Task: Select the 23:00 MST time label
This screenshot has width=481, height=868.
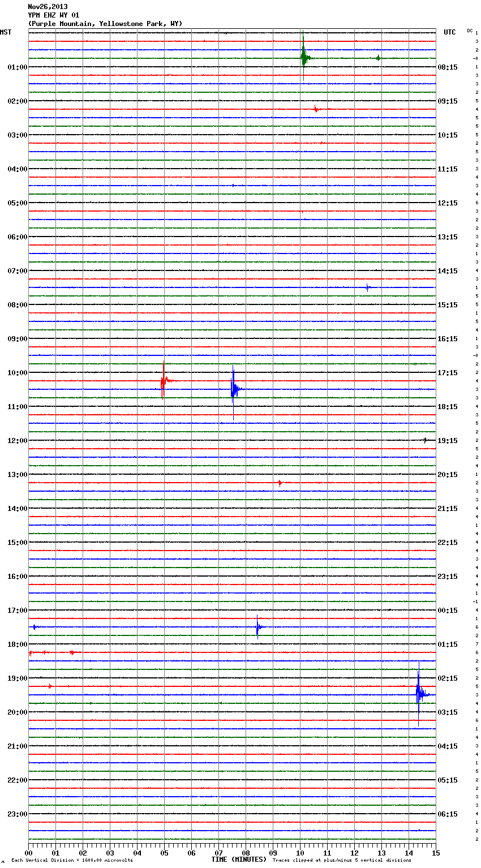Action: tap(17, 814)
